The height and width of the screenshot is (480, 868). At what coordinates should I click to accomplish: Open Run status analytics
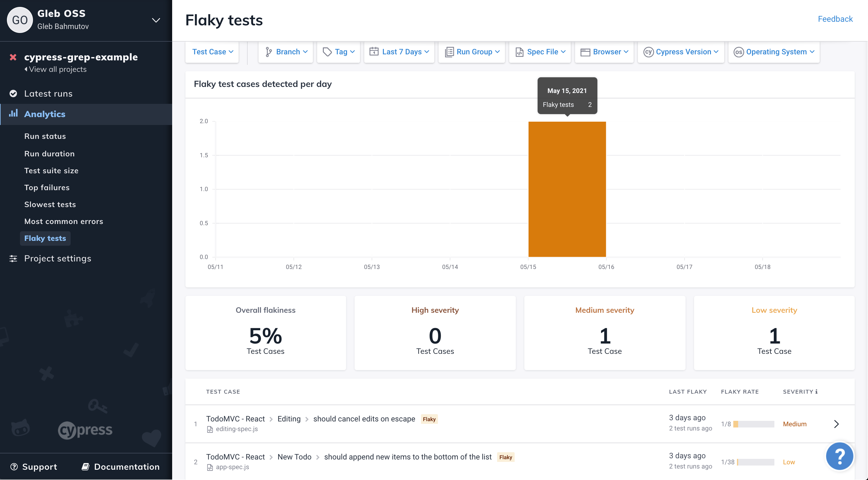[x=45, y=136]
